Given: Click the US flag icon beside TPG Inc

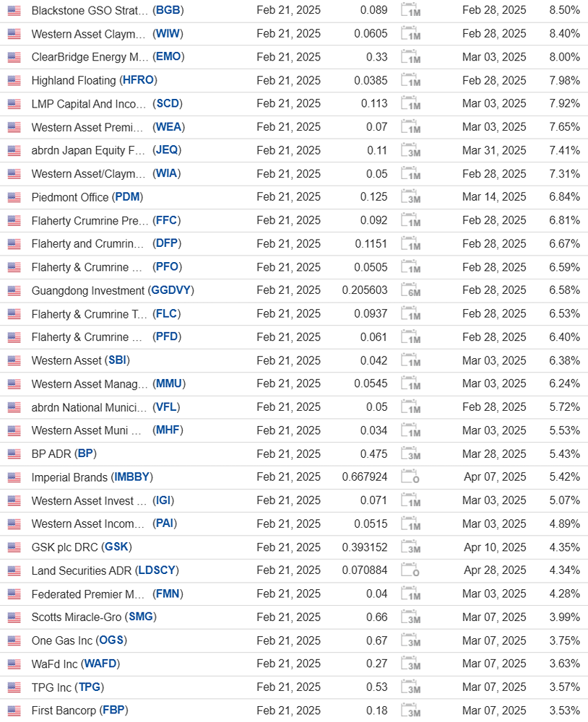Looking at the screenshot, I should click(x=14, y=687).
